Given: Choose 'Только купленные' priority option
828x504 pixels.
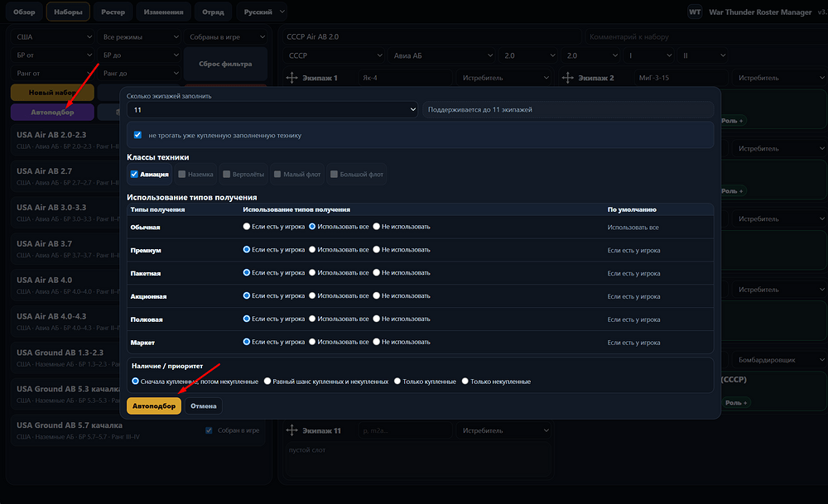Looking at the screenshot, I should [397, 381].
